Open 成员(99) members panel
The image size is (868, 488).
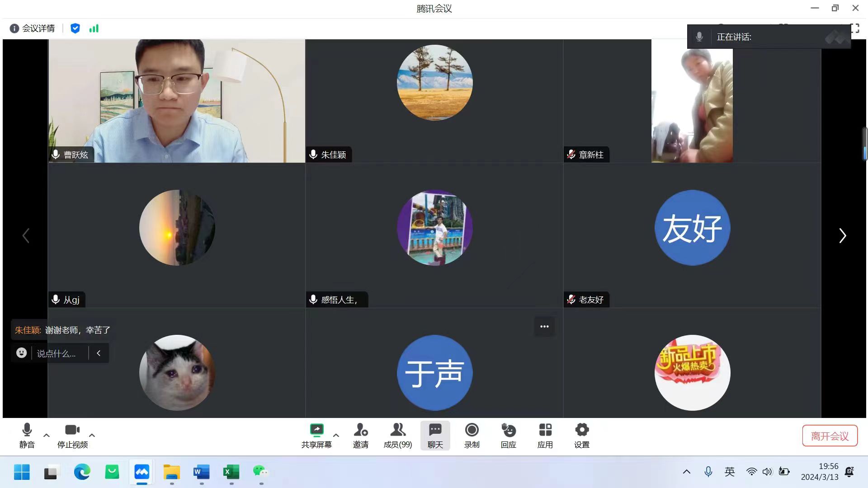[398, 436]
